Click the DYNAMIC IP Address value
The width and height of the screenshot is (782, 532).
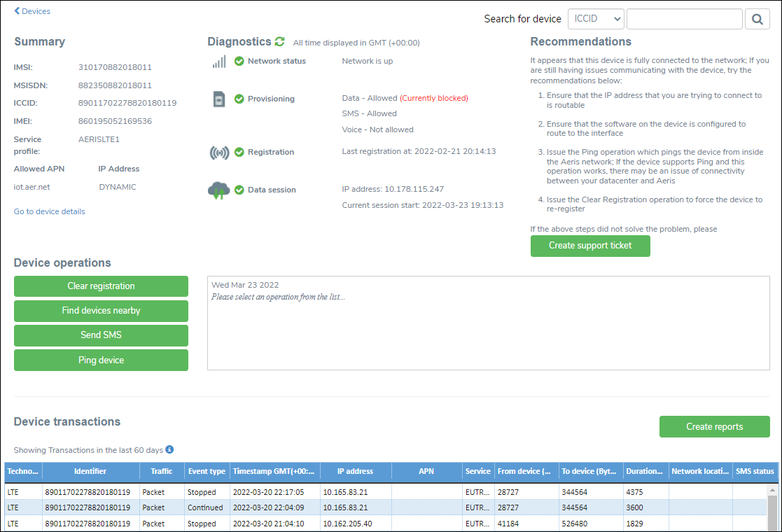tap(118, 187)
